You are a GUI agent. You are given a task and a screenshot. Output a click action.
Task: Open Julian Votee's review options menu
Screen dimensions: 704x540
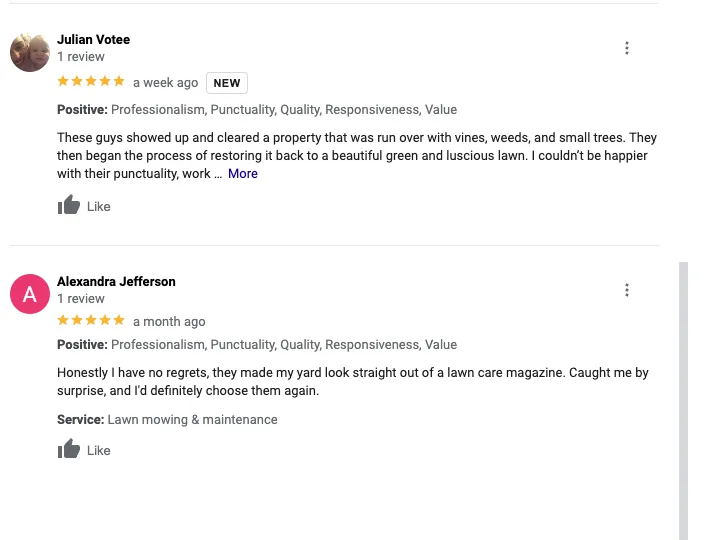627,48
